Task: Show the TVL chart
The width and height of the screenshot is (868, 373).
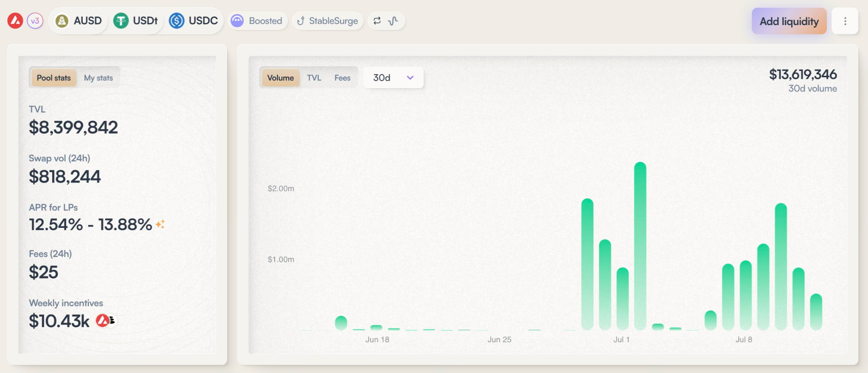Action: point(314,78)
